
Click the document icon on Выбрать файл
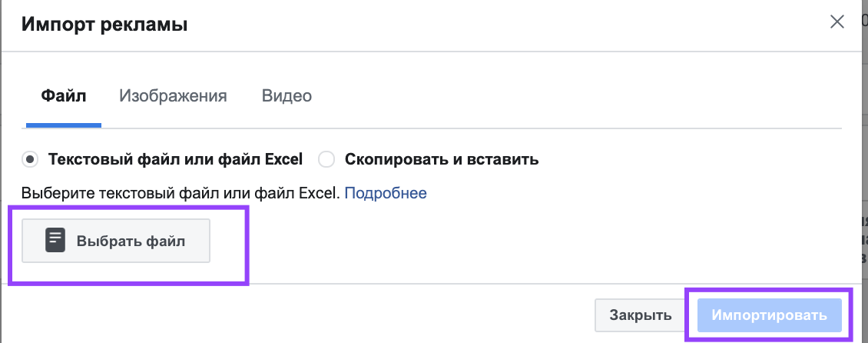[x=55, y=241]
